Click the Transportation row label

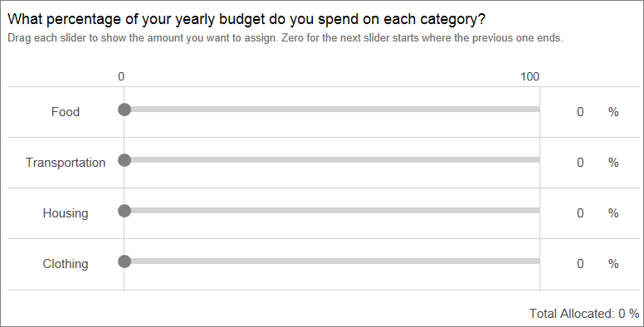[x=66, y=163]
